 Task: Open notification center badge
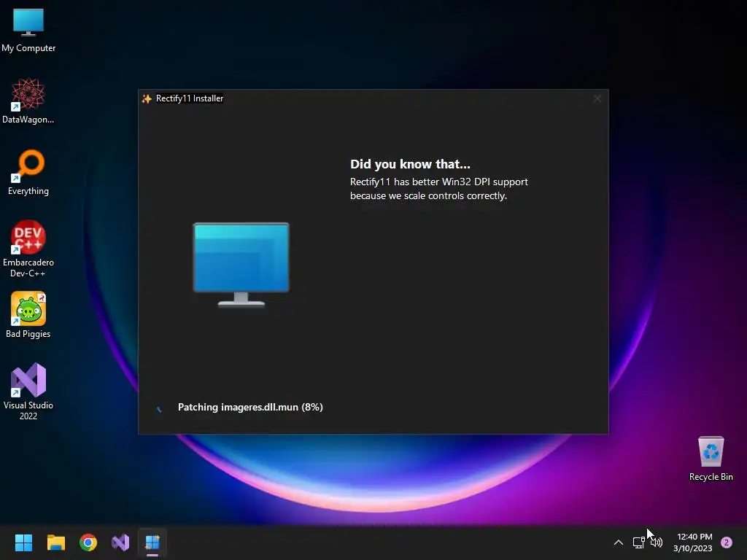[x=727, y=542]
